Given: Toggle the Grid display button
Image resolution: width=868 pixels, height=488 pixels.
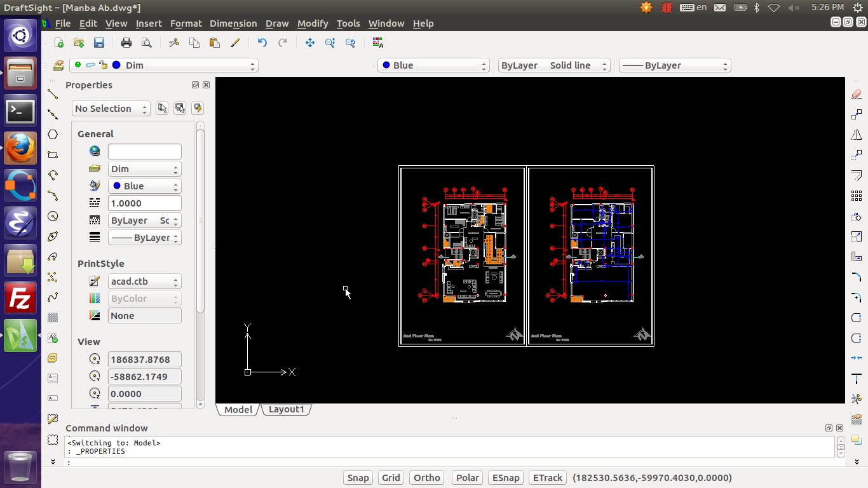Looking at the screenshot, I should pos(391,478).
